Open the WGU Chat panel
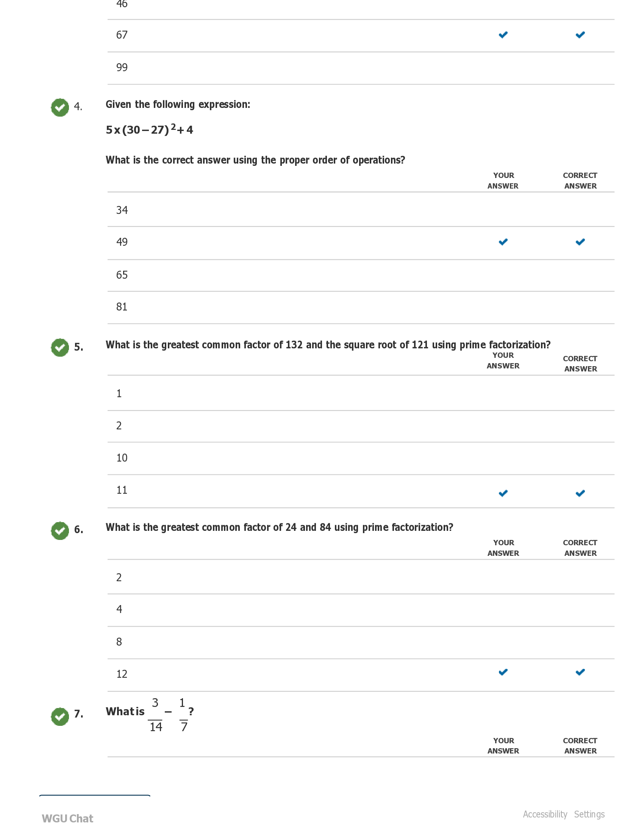 pos(67,818)
